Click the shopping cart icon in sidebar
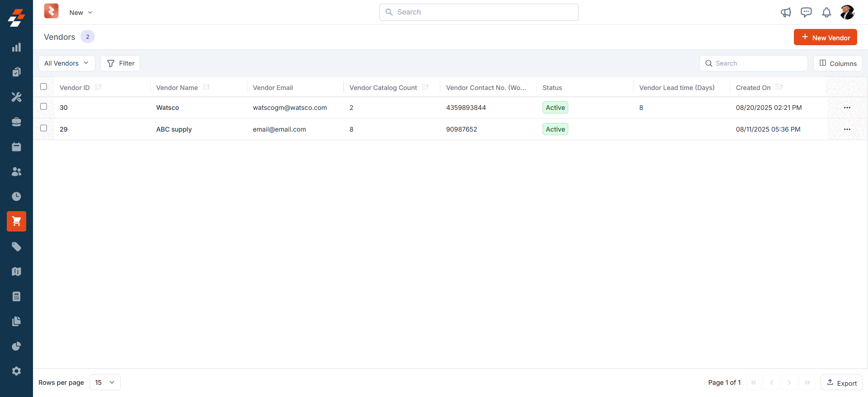The width and height of the screenshot is (868, 397). coord(16,221)
